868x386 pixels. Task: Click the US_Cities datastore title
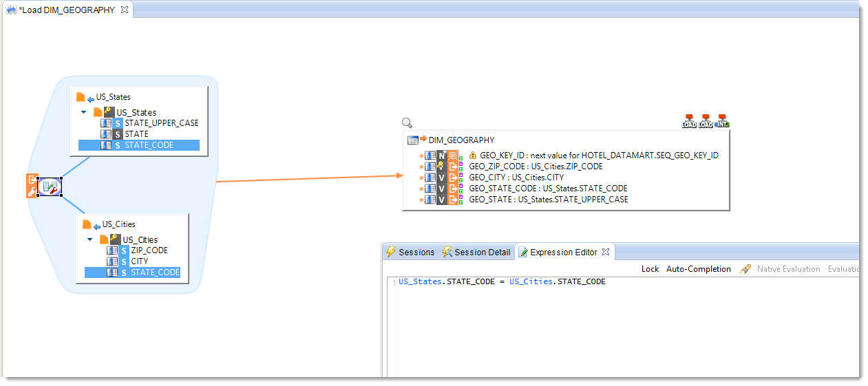point(119,224)
